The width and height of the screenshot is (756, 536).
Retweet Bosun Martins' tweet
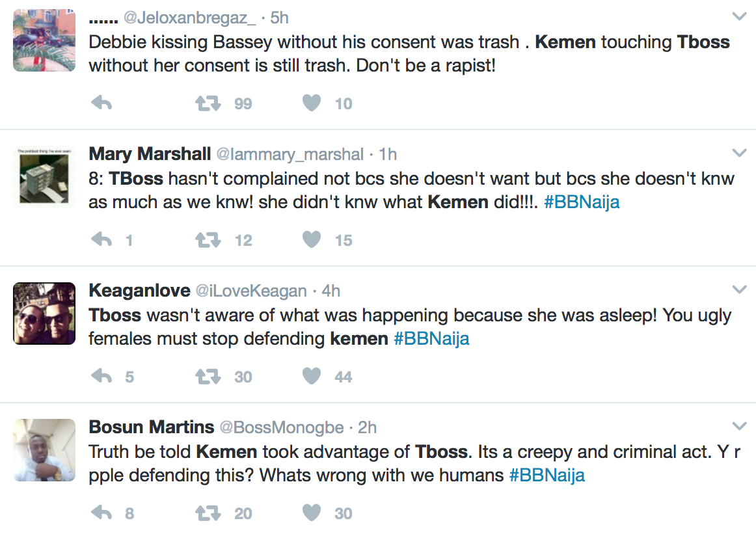(208, 513)
